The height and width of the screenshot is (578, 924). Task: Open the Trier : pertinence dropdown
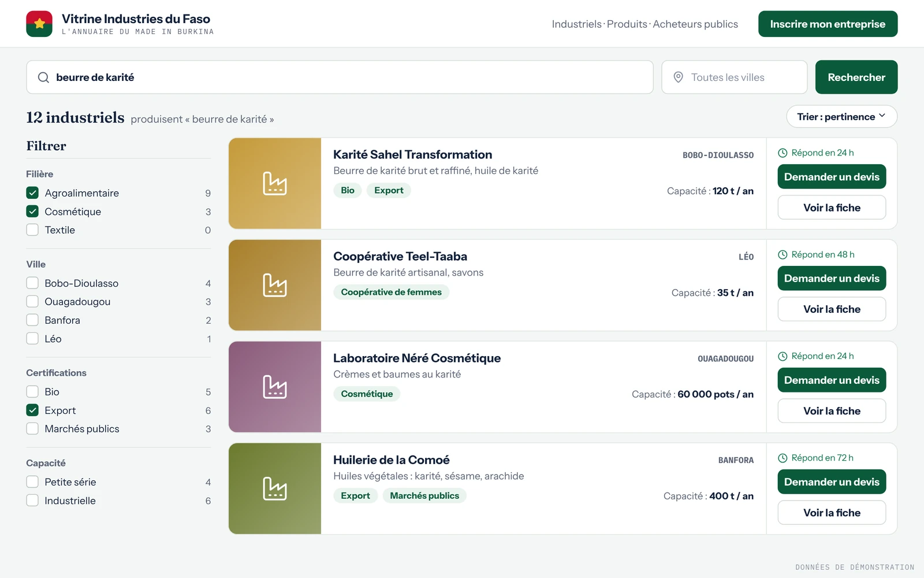(841, 117)
